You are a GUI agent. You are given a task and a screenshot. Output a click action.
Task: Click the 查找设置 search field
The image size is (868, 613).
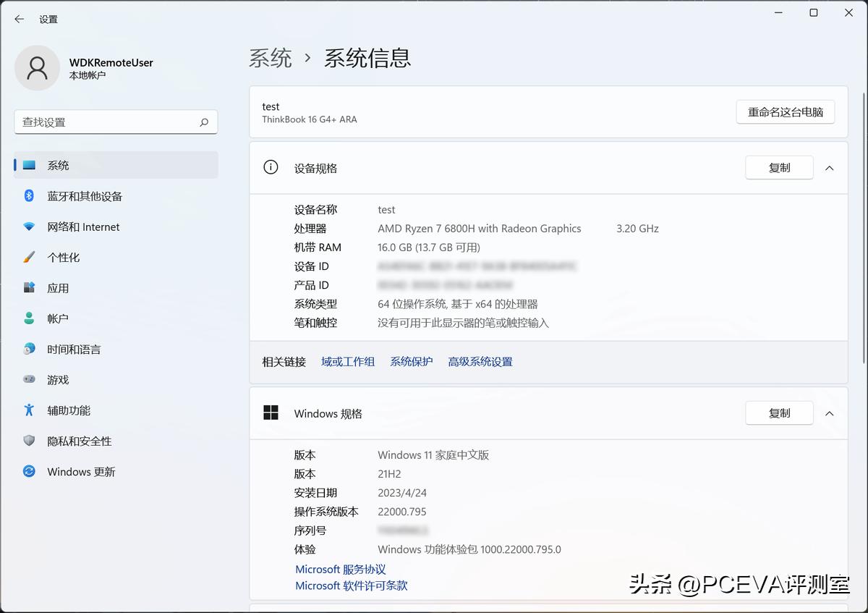[109, 122]
